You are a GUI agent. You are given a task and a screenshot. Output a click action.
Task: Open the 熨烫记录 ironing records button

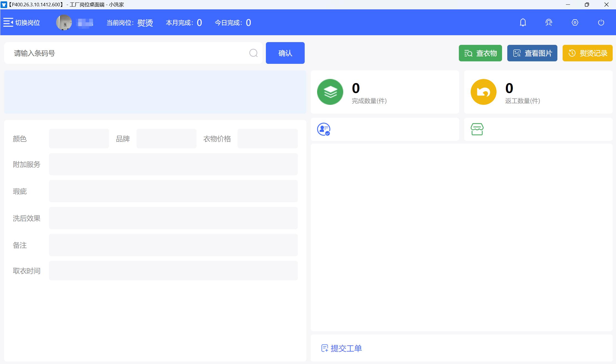coord(587,53)
